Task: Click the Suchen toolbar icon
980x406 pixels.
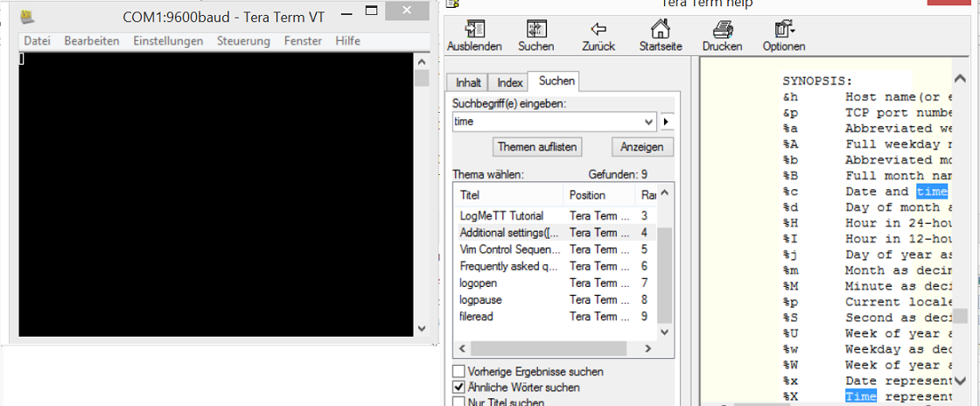Action: tap(535, 30)
